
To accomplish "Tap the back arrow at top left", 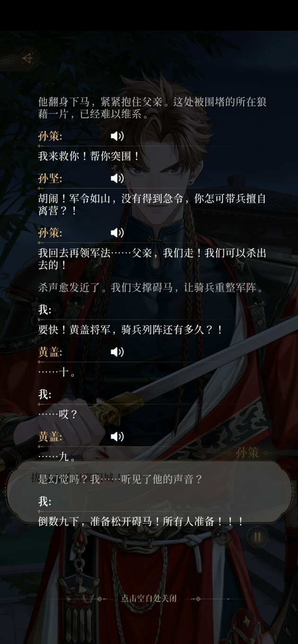I will click(x=28, y=58).
